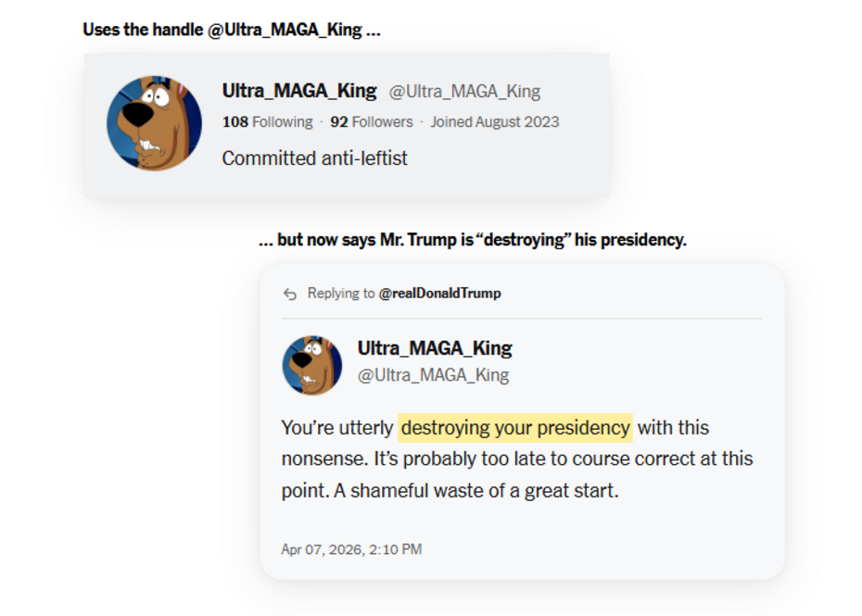The image size is (862, 616).
Task: Click the heading about Mr. Trump destroying his presidency
Action: (472, 240)
